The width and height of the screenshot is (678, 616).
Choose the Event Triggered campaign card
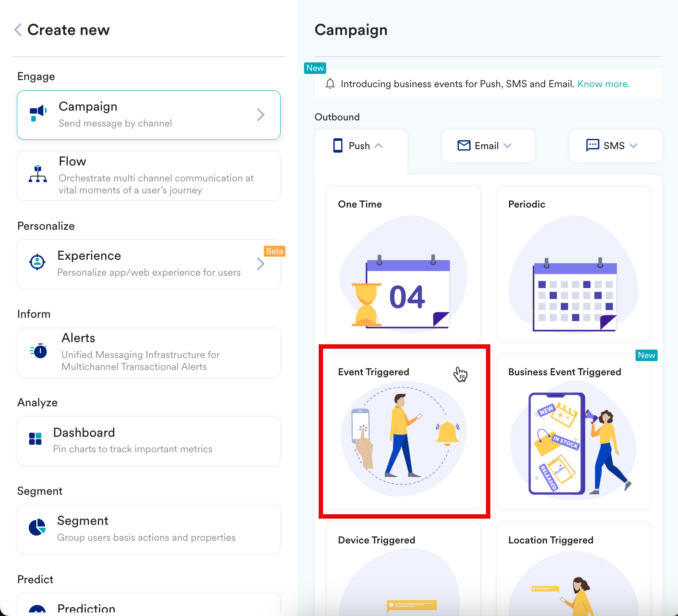pyautogui.click(x=403, y=431)
